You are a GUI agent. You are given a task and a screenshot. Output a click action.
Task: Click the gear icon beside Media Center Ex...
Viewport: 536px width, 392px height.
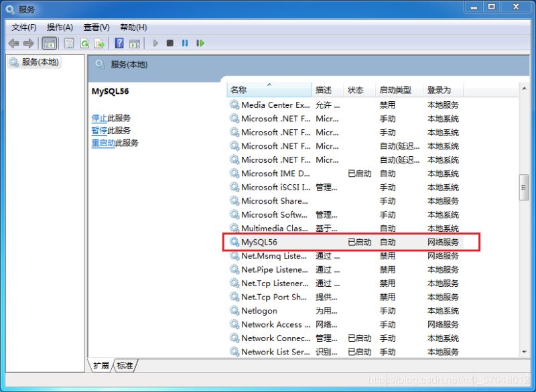[234, 105]
